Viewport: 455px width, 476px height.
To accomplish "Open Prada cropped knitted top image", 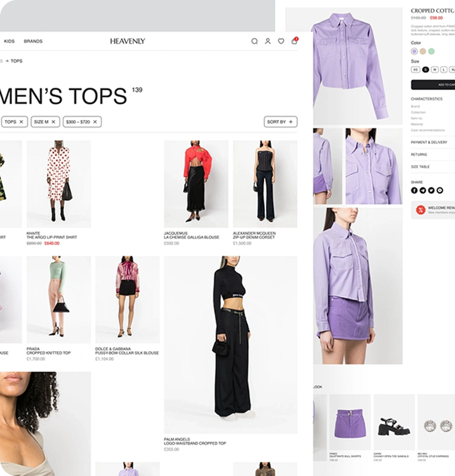I will point(58,299).
